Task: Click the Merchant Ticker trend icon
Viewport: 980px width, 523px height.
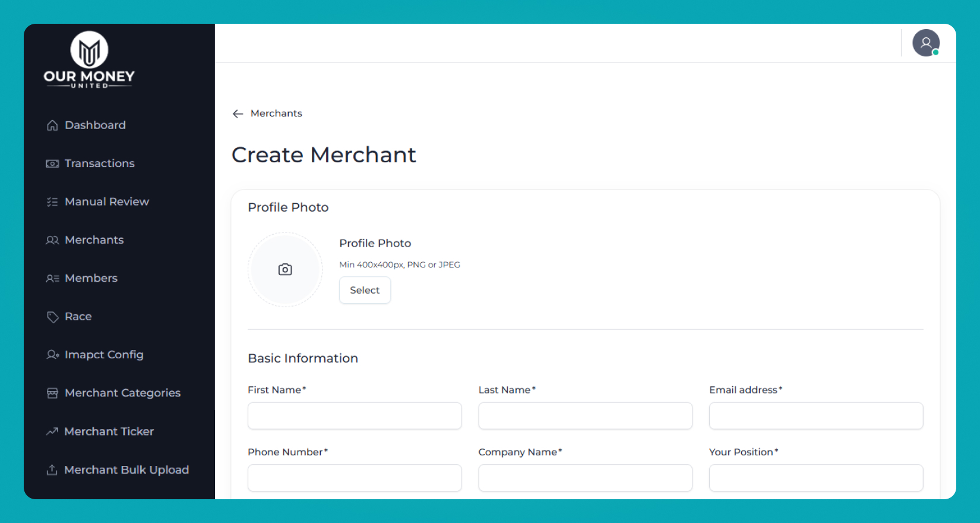Action: tap(52, 431)
